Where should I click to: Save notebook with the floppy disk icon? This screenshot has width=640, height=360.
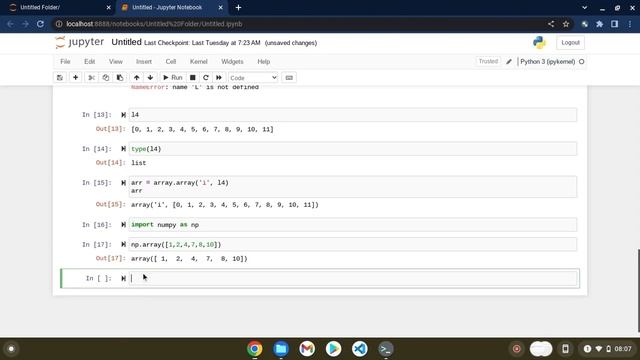(x=60, y=78)
